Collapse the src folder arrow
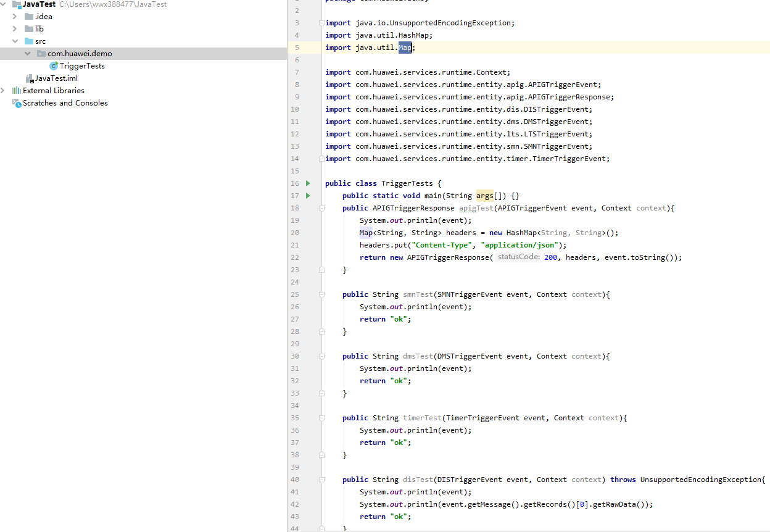 click(15, 41)
